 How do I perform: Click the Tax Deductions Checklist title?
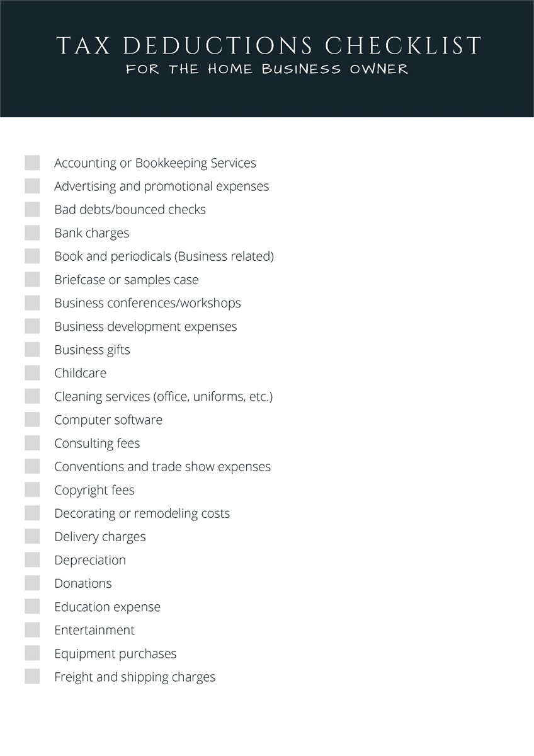pos(268,45)
